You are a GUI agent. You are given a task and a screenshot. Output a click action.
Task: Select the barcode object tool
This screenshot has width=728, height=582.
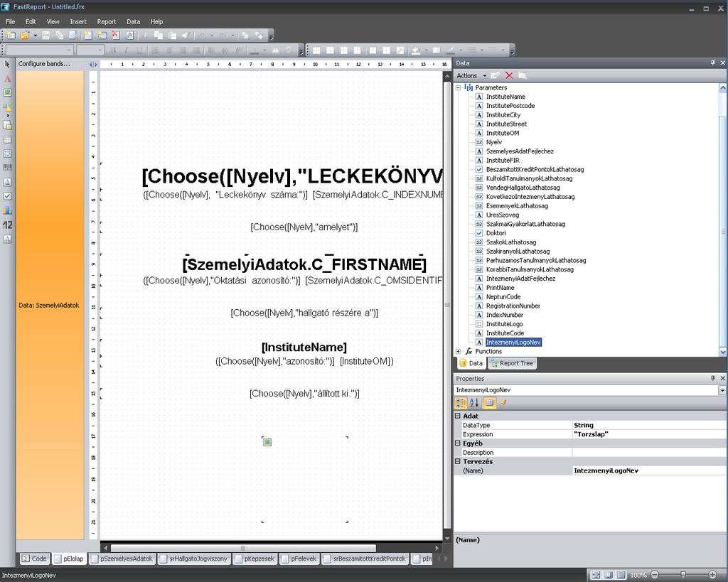point(7,168)
